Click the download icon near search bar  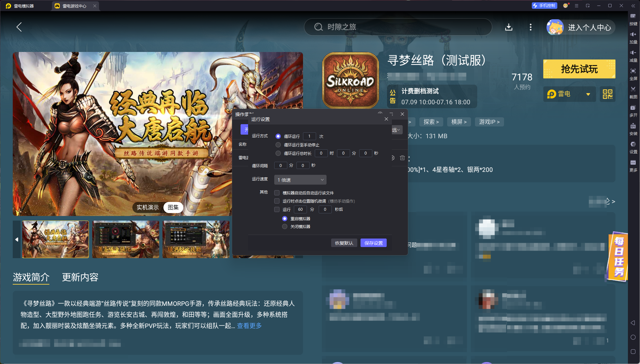point(509,27)
